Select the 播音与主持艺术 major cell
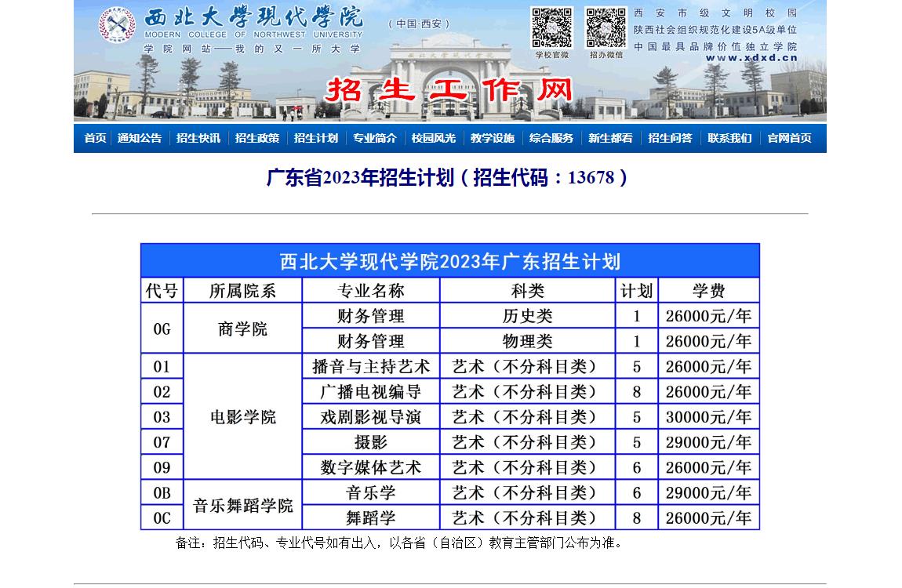Screen dimensions: 902x588 [x=370, y=366]
